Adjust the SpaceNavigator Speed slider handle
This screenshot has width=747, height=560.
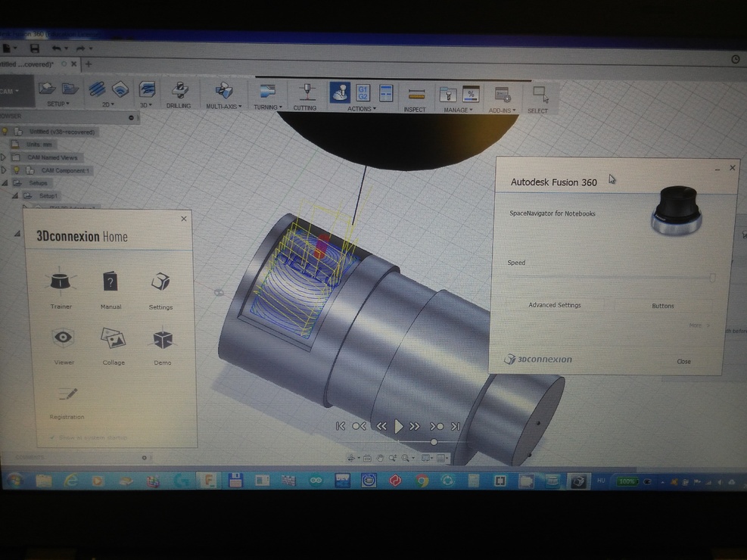point(712,277)
